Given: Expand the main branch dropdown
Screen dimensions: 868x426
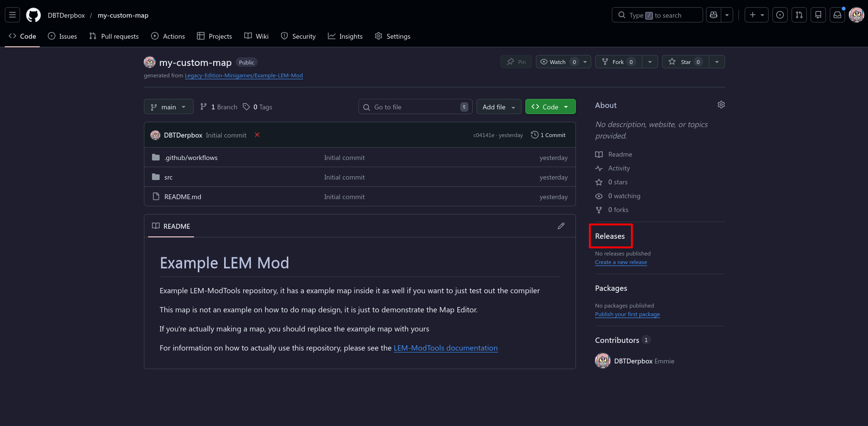Looking at the screenshot, I should (x=169, y=107).
